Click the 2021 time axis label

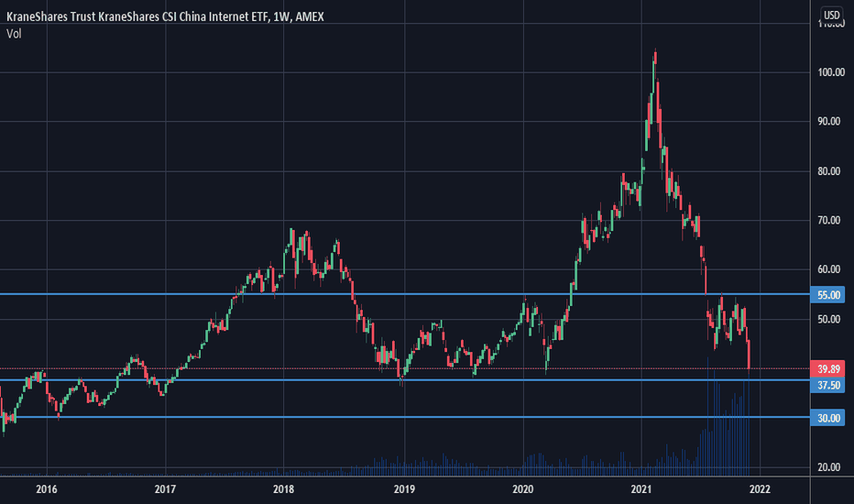[641, 489]
